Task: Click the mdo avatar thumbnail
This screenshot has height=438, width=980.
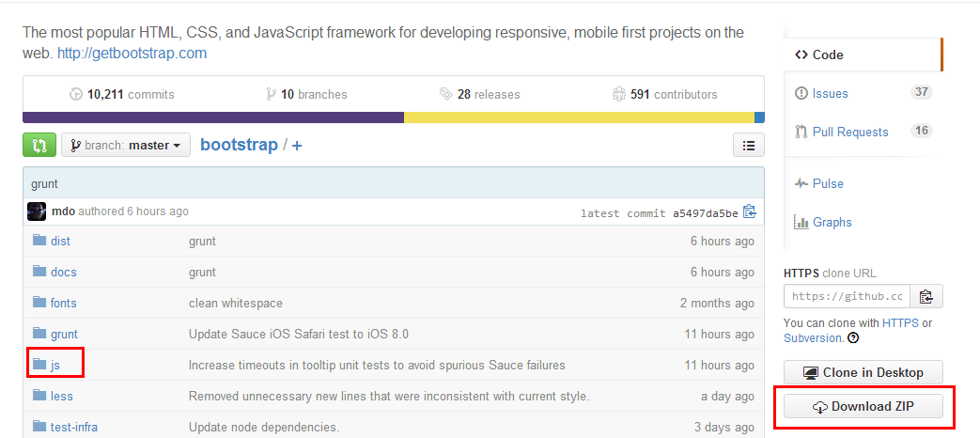Action: (x=37, y=211)
